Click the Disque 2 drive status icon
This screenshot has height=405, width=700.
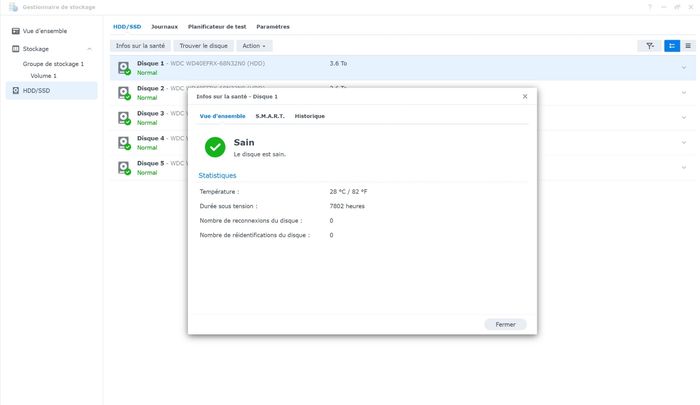click(124, 93)
